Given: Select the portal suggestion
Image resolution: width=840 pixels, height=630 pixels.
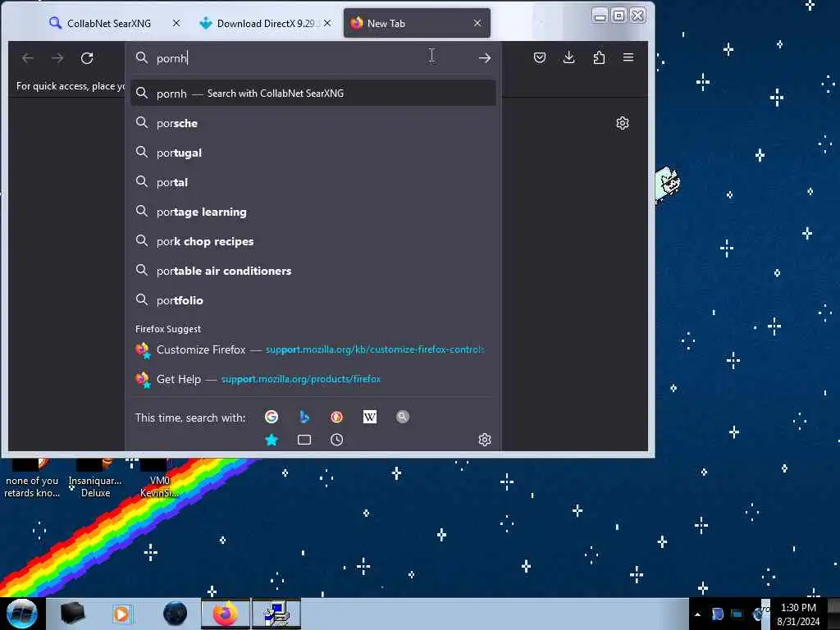Looking at the screenshot, I should (313, 182).
